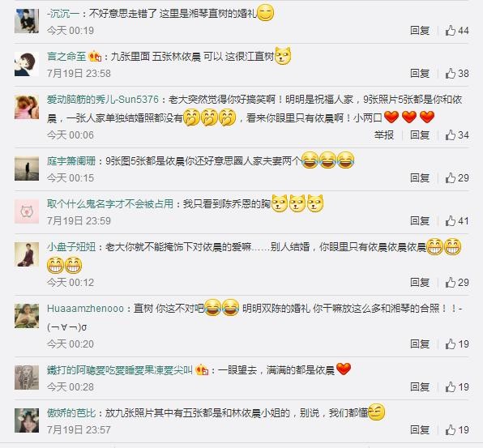The width and height of the screenshot is (483, 448).
Task: Click thumbs-up on comment with 34 likes
Action: [x=457, y=134]
